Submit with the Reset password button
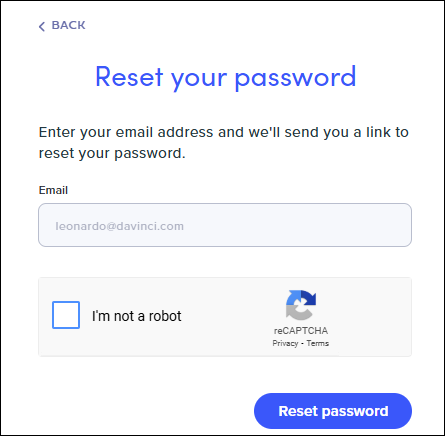 tap(333, 411)
